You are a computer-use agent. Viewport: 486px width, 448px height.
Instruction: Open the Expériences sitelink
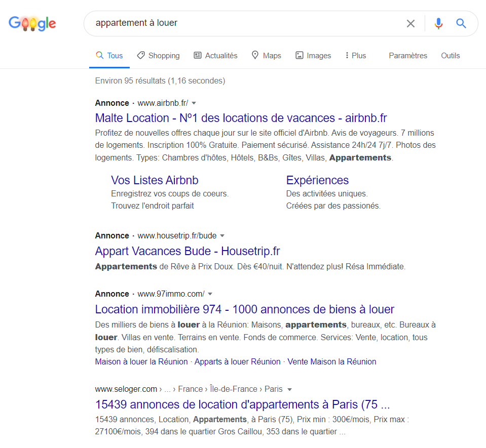(x=317, y=180)
